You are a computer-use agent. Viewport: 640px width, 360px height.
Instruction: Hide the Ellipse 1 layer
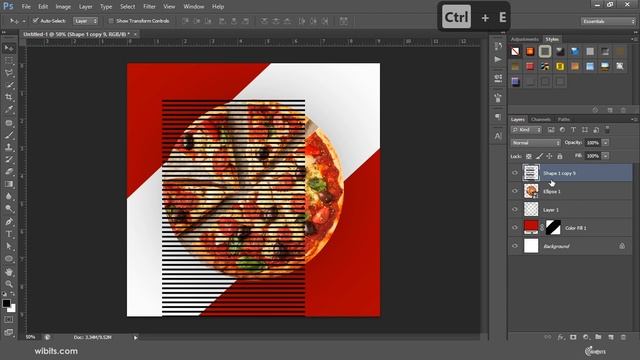tap(515, 191)
